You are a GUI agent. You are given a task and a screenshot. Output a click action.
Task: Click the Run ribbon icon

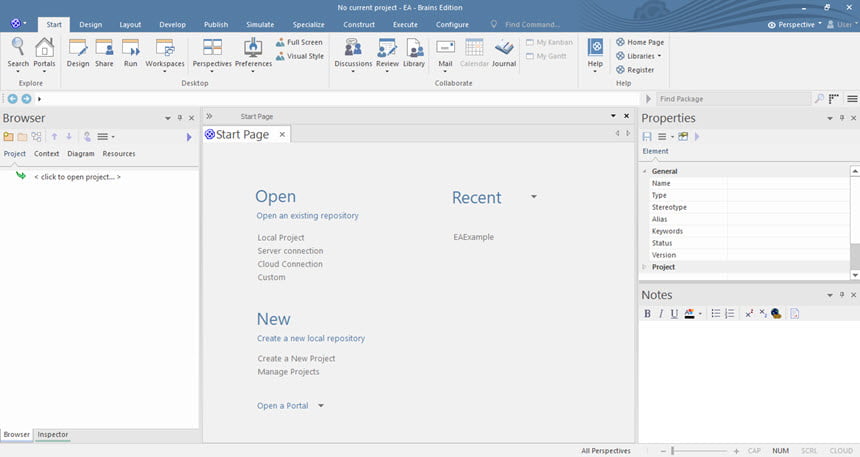[131, 53]
